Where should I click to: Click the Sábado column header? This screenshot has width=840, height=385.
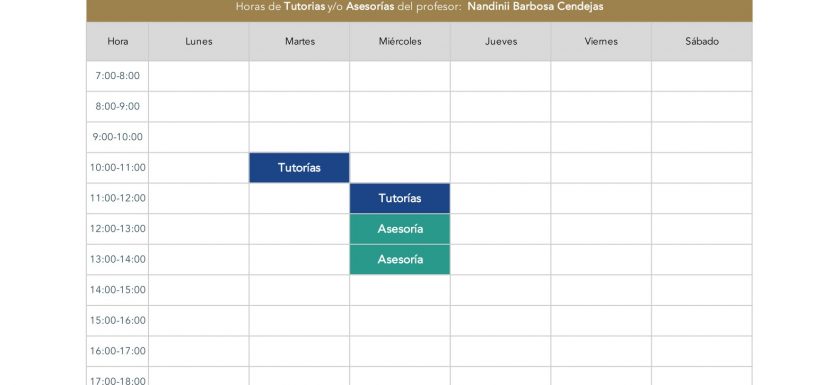[x=702, y=41]
